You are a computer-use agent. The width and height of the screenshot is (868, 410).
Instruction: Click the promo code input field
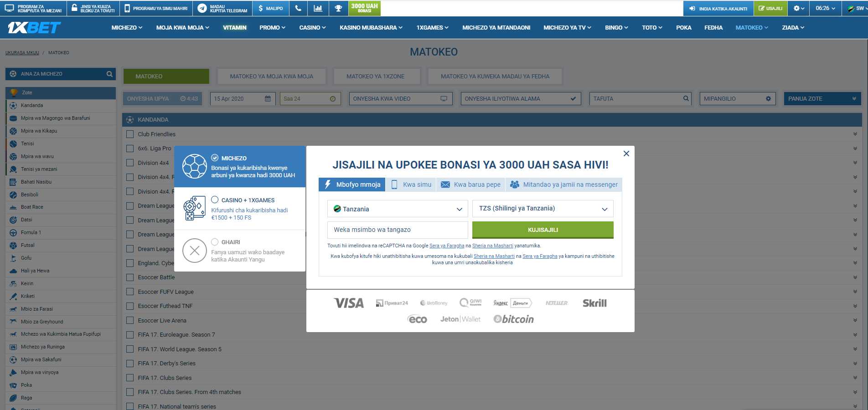click(398, 230)
